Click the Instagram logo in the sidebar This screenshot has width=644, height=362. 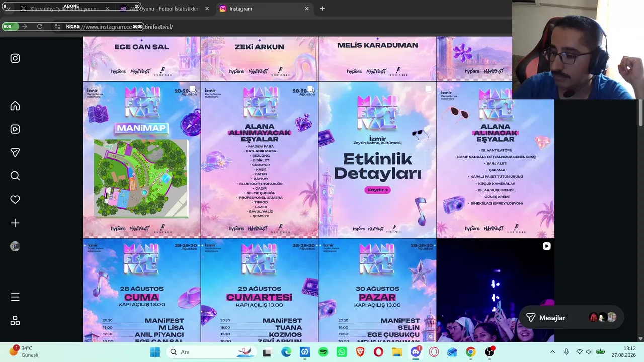coord(15,58)
